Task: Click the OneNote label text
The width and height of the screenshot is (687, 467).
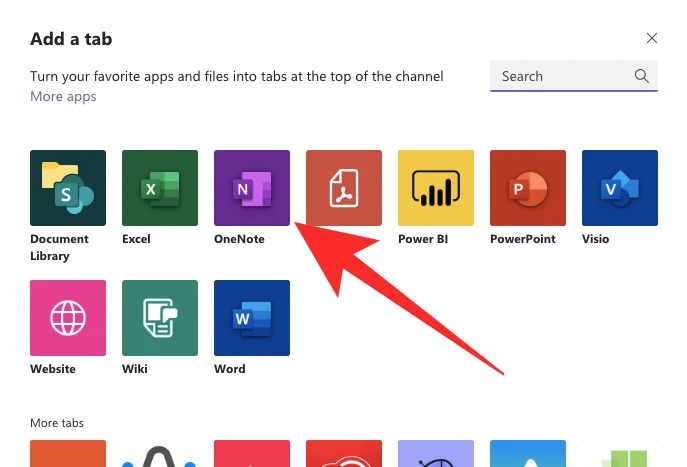Action: [x=239, y=239]
